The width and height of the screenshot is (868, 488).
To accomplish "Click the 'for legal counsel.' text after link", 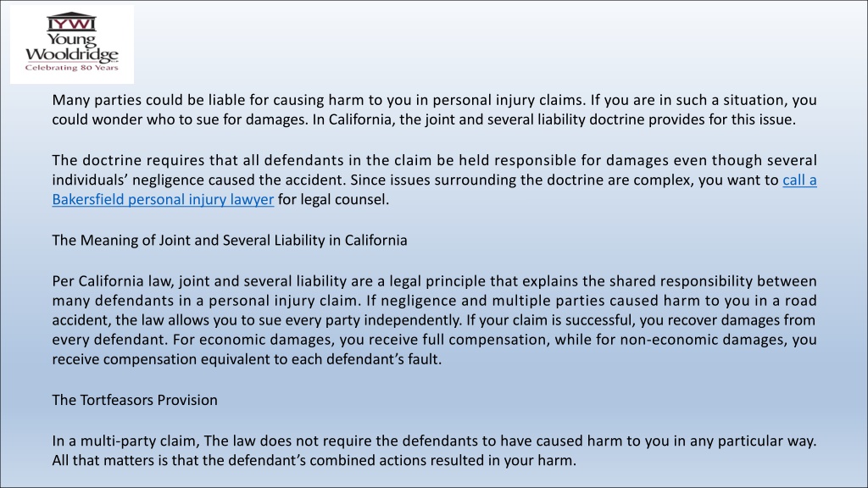I will pos(334,200).
